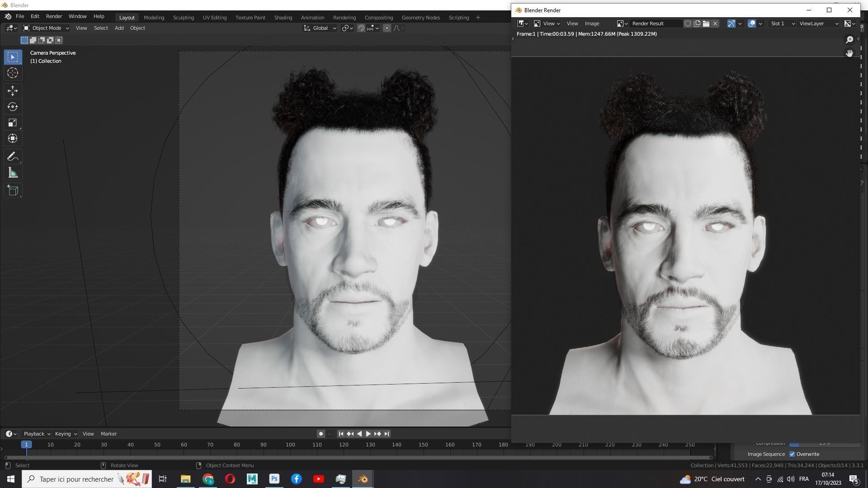The width and height of the screenshot is (868, 488).
Task: Toggle overlays button in Render window header
Action: [752, 23]
